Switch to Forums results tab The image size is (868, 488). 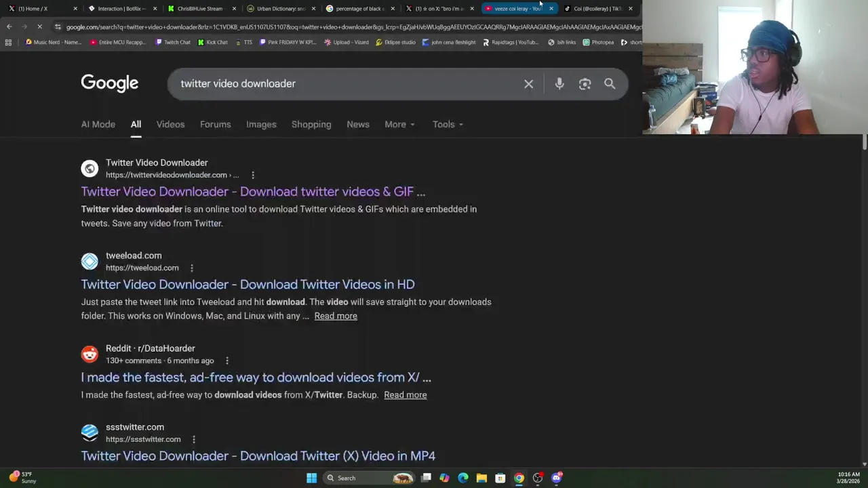pyautogui.click(x=215, y=124)
